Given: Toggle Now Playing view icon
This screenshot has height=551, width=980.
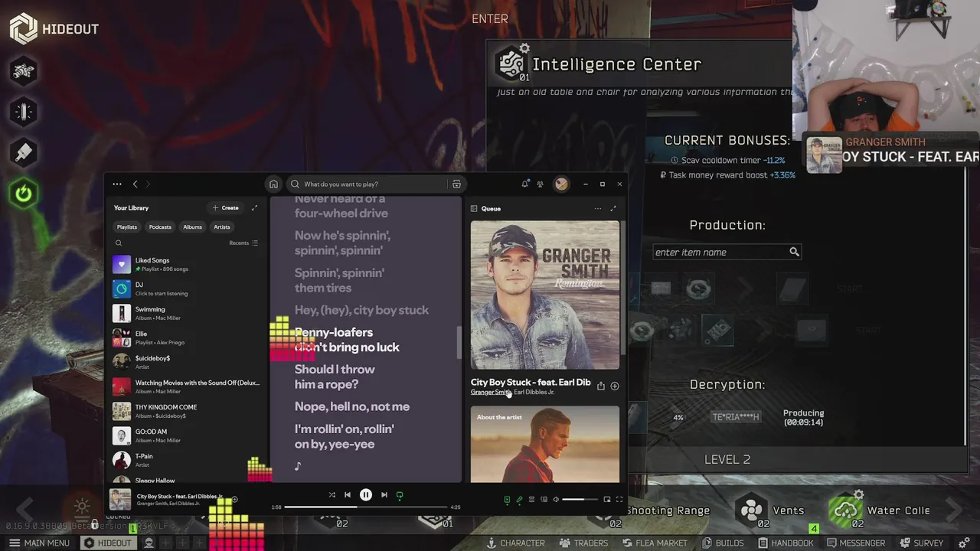Looking at the screenshot, I should tap(507, 500).
